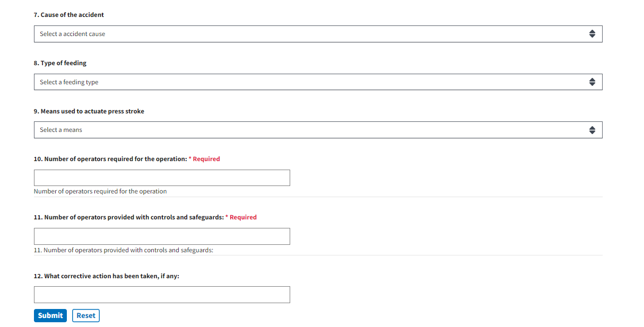Image resolution: width=644 pixels, height=327 pixels.
Task: Click question 11 controls and safeguards label
Action: tap(128, 217)
